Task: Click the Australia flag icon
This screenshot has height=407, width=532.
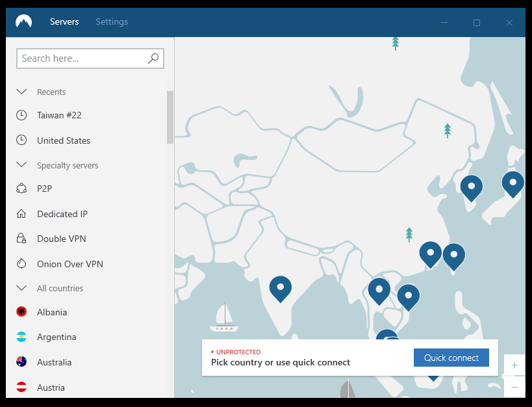Action: point(21,361)
